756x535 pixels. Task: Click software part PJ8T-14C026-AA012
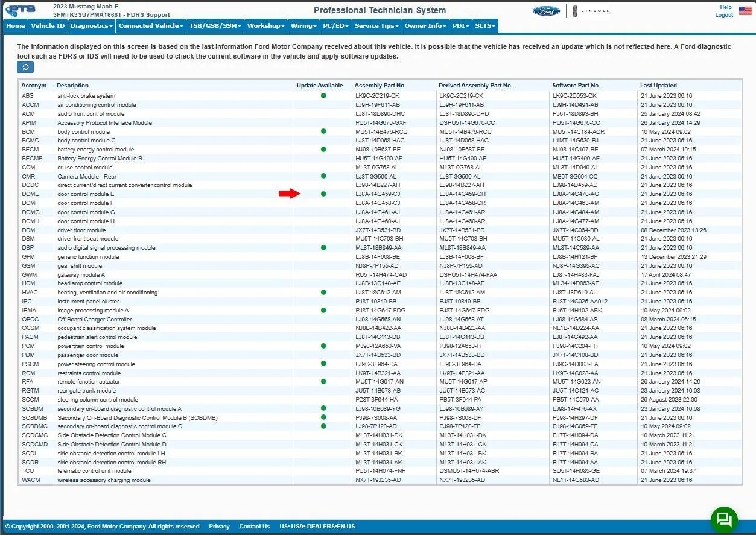[580, 301]
